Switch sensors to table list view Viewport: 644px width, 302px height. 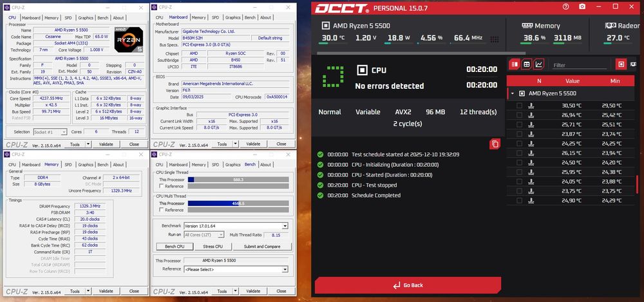click(515, 64)
